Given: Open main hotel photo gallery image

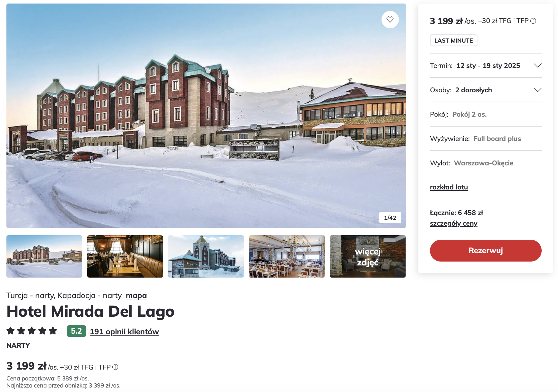Looking at the screenshot, I should click(x=206, y=116).
